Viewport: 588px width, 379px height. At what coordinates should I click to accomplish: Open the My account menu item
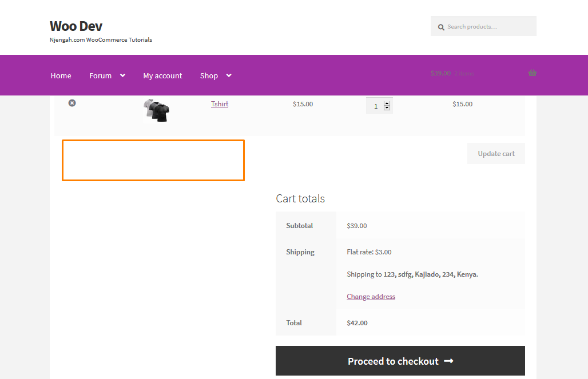click(x=162, y=75)
